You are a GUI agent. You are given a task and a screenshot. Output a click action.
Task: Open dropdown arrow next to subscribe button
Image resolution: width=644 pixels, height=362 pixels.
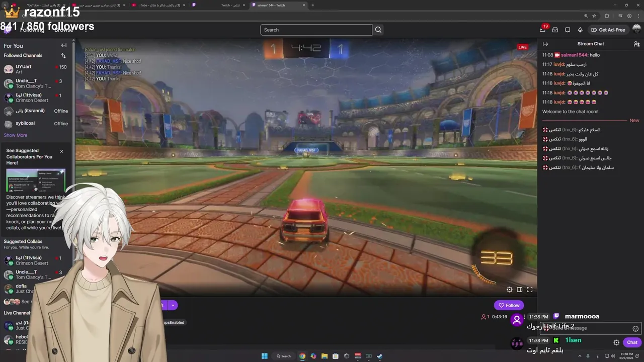pyautogui.click(x=173, y=305)
